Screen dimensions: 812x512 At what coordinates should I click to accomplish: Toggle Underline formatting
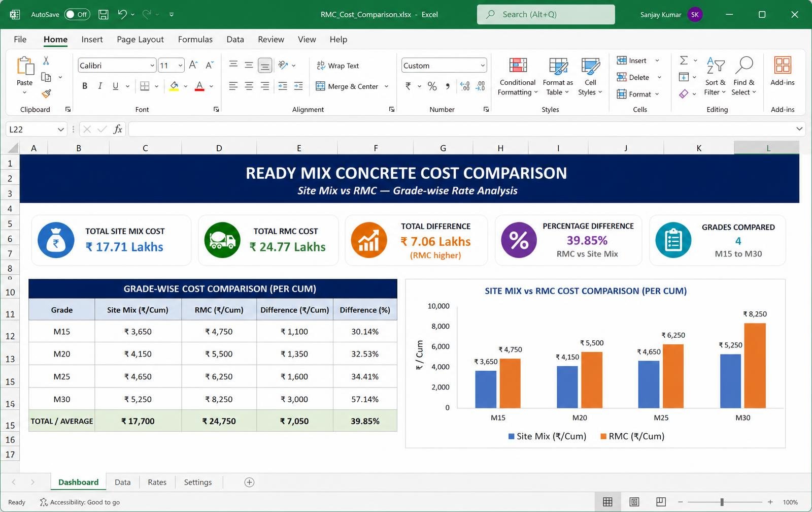click(x=116, y=86)
